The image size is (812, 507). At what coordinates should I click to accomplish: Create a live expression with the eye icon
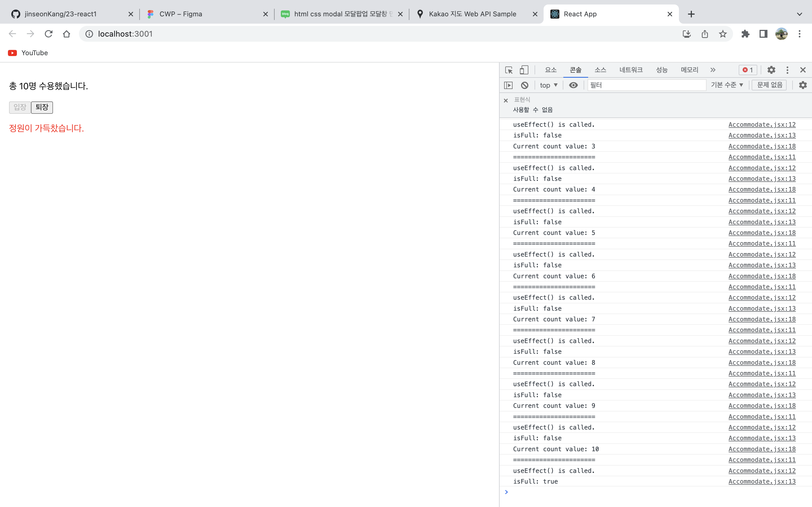point(573,85)
